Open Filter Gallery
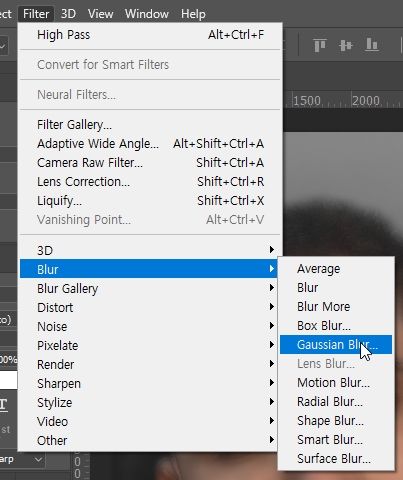Screen dimensions: 403x480 pos(150,125)
